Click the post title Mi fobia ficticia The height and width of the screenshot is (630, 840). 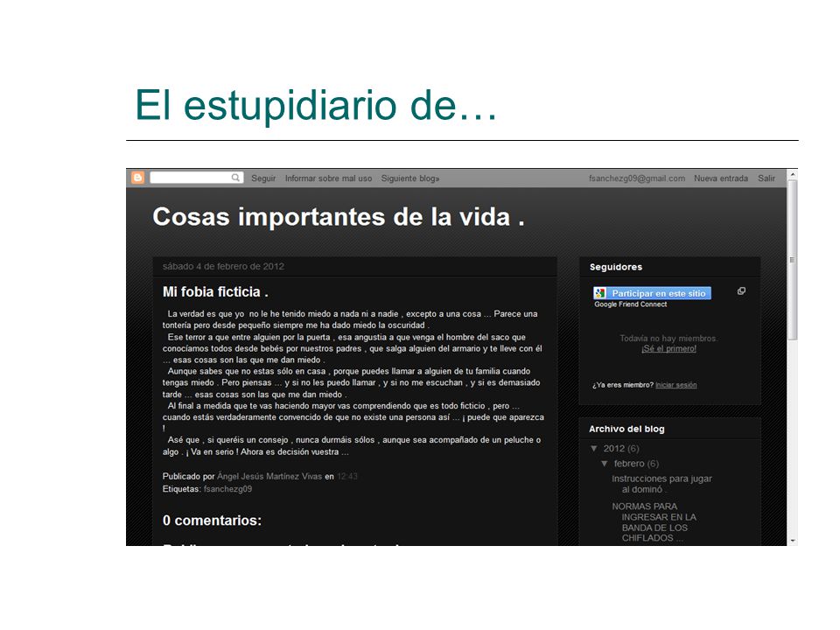click(x=215, y=292)
